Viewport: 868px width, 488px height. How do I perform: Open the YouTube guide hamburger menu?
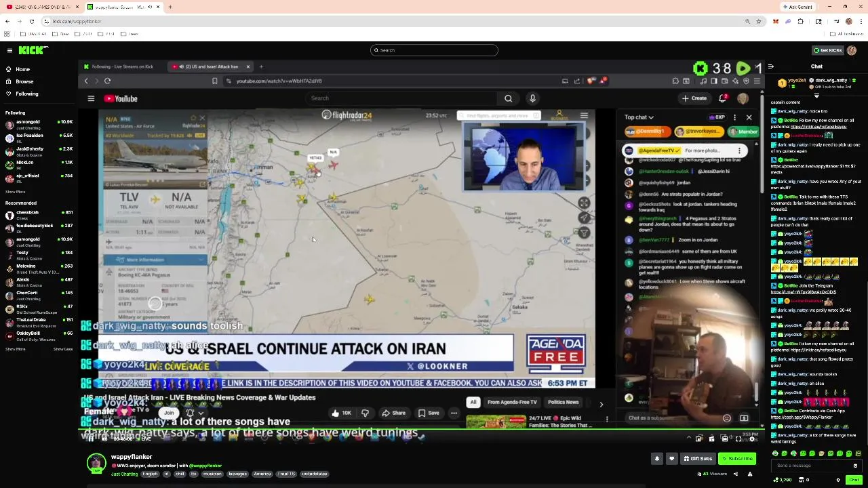point(91,99)
